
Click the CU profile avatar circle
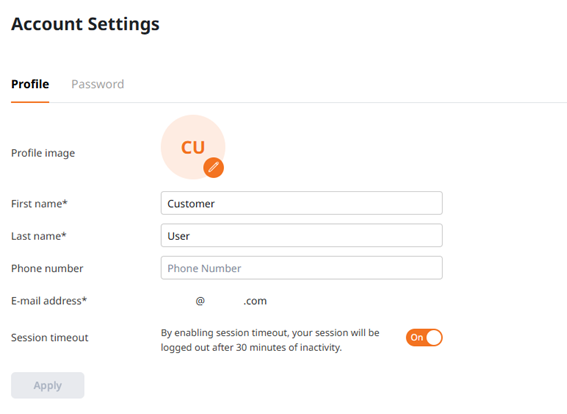click(x=193, y=147)
